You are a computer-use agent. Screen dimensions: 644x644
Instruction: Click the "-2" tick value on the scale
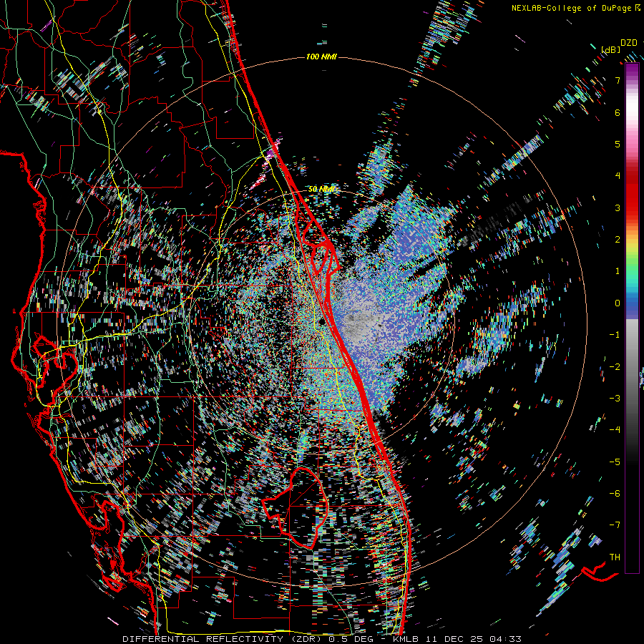pyautogui.click(x=615, y=366)
